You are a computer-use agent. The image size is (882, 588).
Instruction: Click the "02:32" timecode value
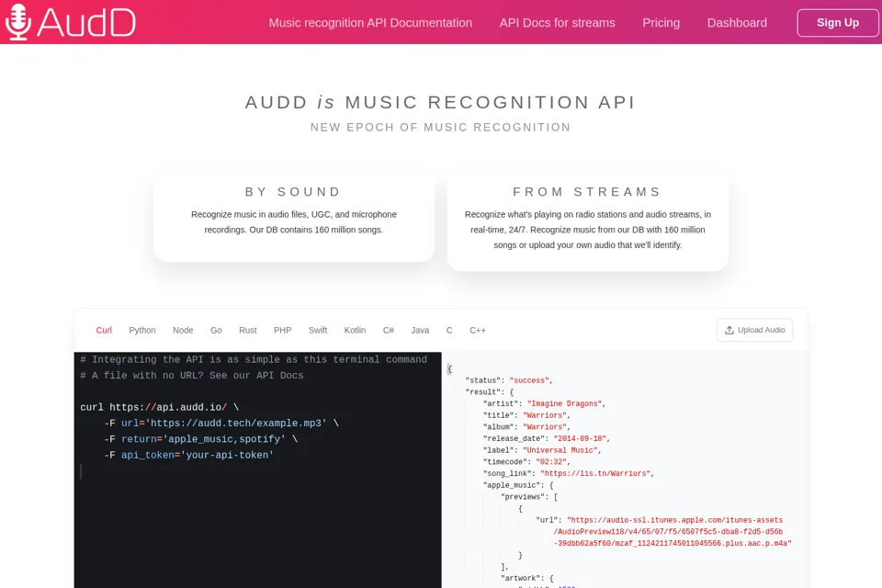click(551, 462)
